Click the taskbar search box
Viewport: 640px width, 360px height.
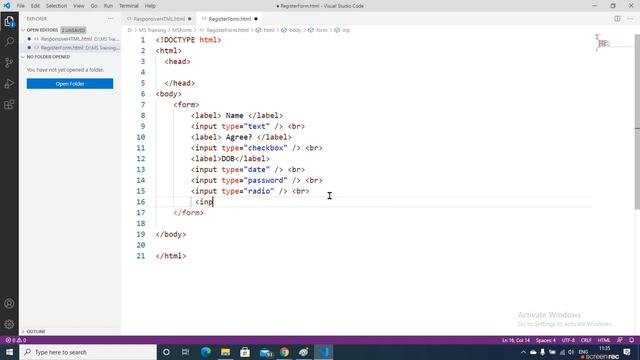coord(88,352)
